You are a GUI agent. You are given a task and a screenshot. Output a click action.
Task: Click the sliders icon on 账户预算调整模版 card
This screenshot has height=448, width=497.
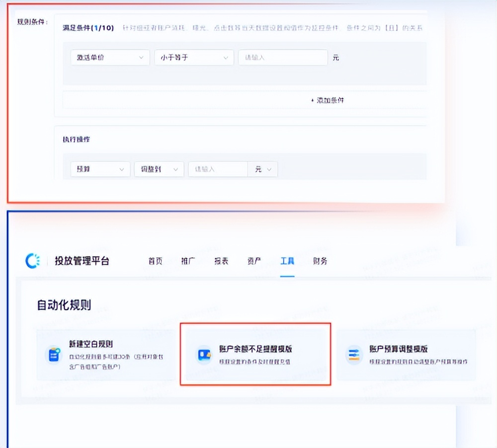355,354
